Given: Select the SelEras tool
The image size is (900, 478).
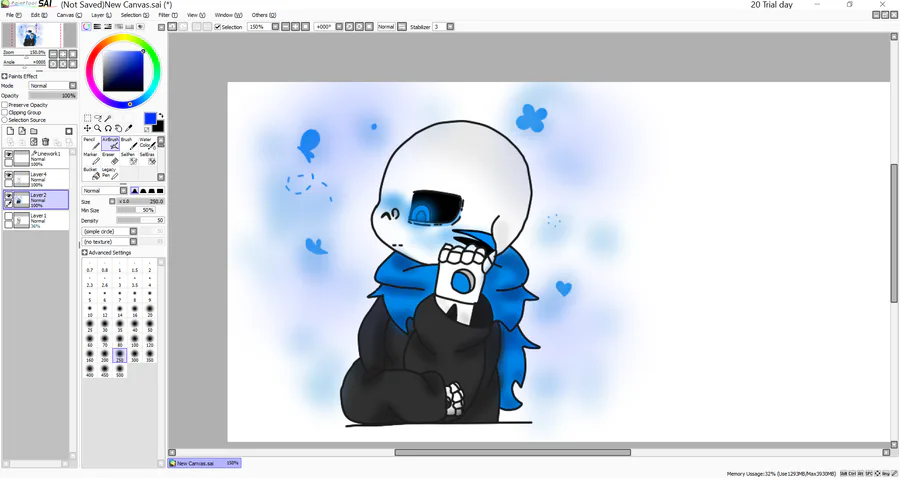Looking at the screenshot, I should coord(147,158).
